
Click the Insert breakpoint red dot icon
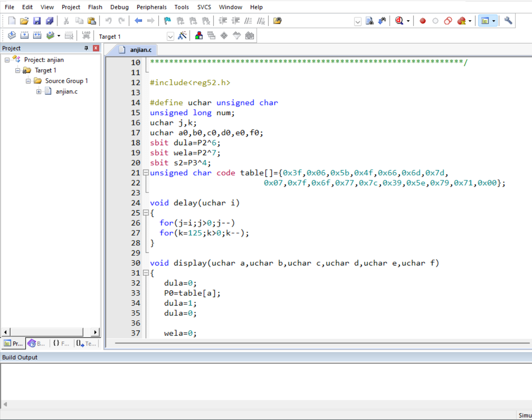tap(422, 21)
